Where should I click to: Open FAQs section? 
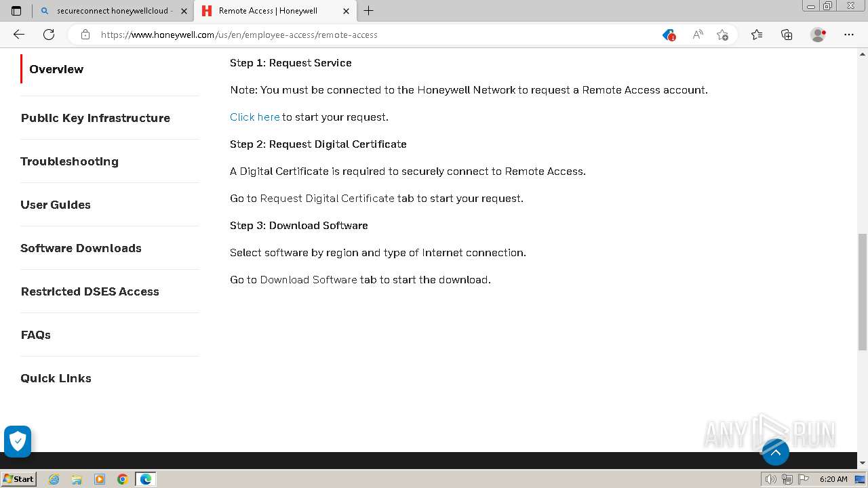pyautogui.click(x=35, y=335)
